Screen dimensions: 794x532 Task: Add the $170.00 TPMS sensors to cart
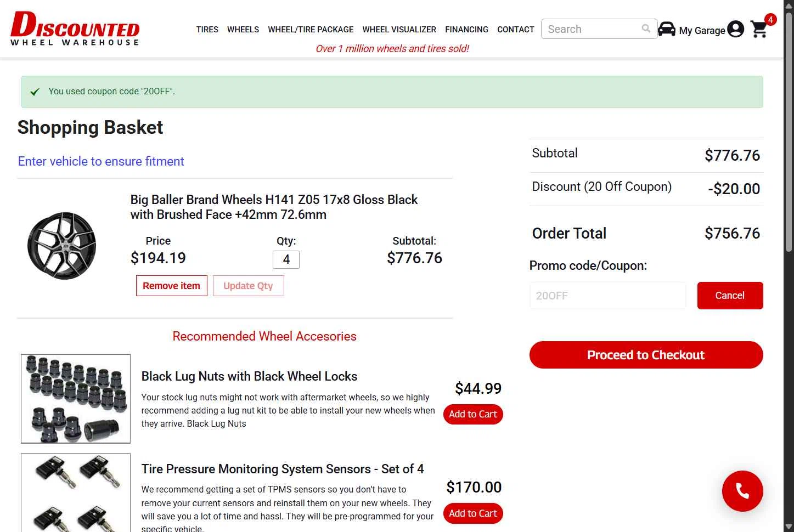473,513
